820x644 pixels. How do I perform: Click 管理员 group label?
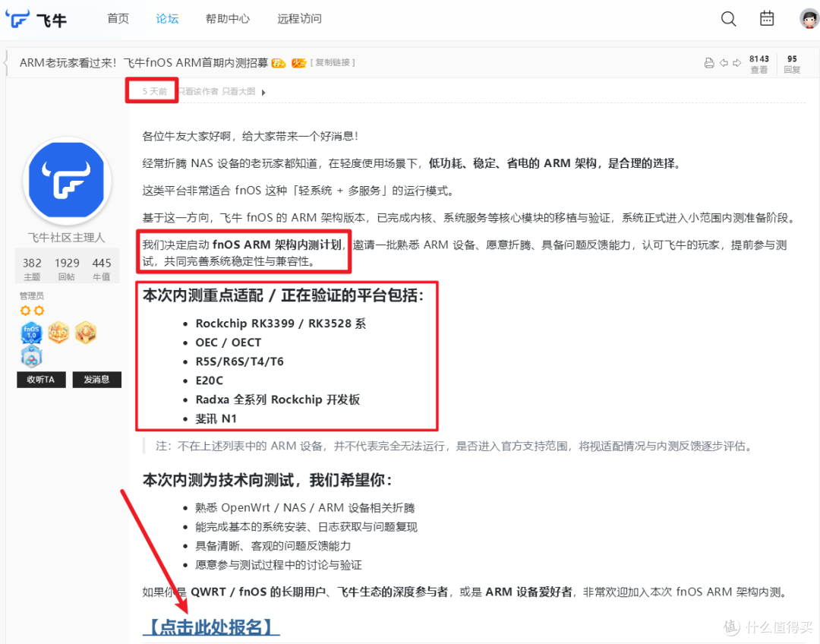[x=32, y=295]
